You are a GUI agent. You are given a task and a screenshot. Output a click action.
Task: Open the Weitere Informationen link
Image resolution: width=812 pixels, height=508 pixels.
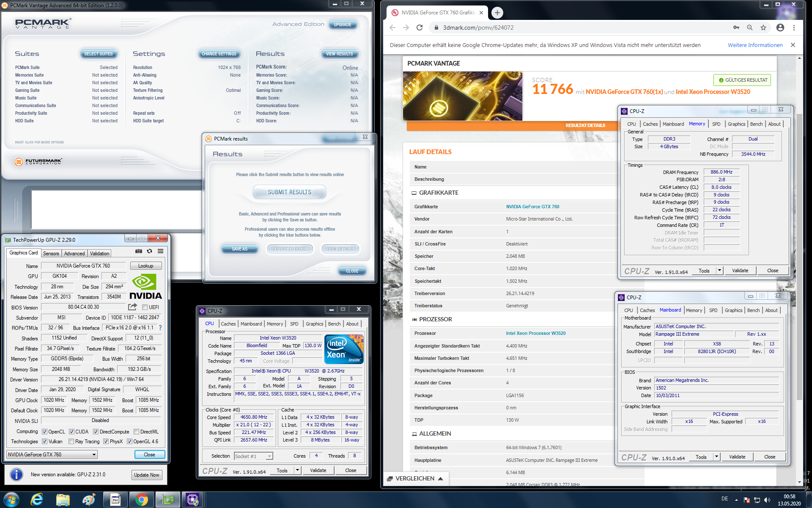tap(755, 45)
